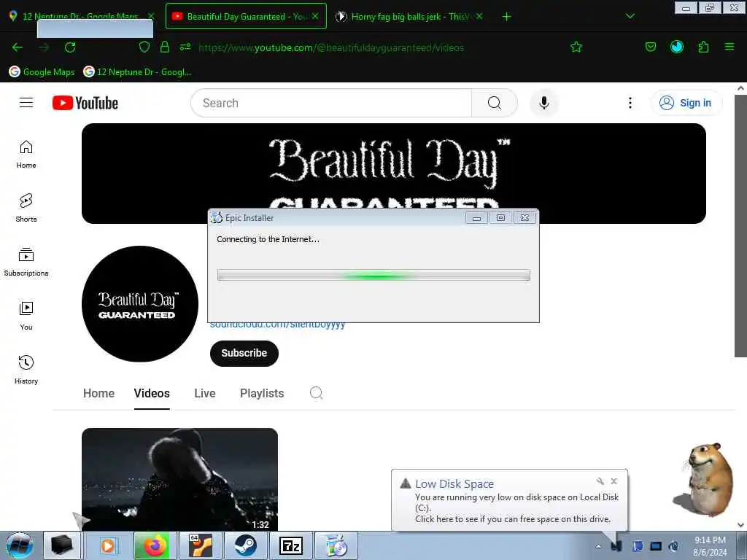Open the media player taskbar icon
The width and height of the screenshot is (747, 560).
108,545
